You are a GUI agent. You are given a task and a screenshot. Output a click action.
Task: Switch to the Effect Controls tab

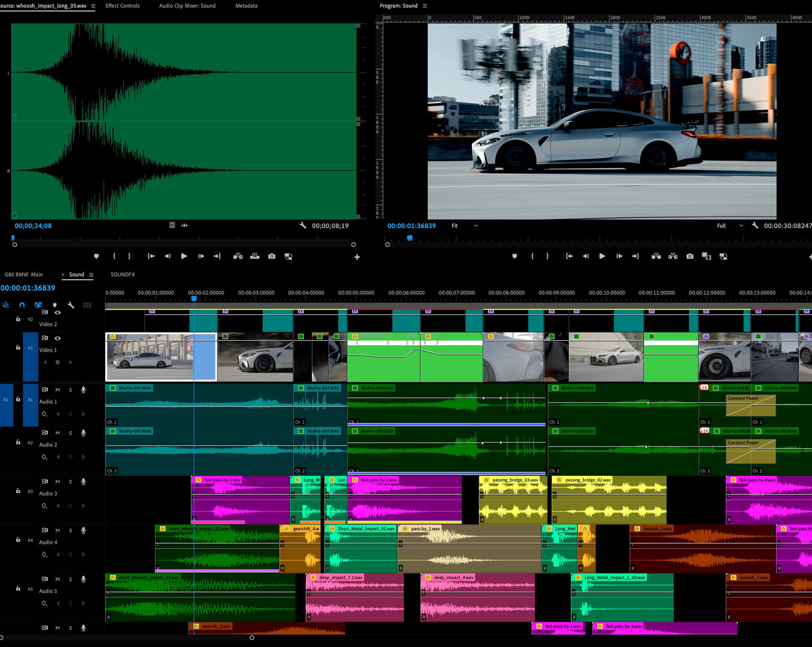[x=123, y=6]
